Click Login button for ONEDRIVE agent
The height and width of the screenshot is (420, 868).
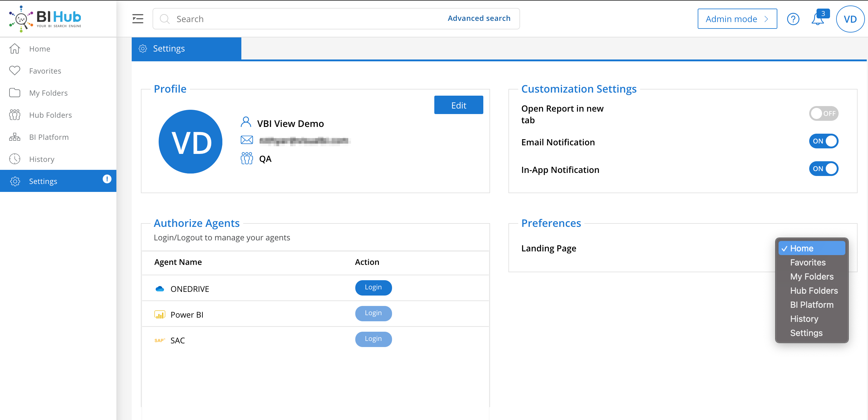[x=373, y=287]
